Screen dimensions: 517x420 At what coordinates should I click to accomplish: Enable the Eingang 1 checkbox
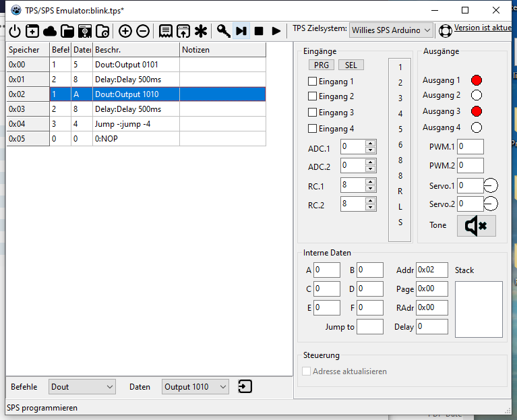pos(312,82)
